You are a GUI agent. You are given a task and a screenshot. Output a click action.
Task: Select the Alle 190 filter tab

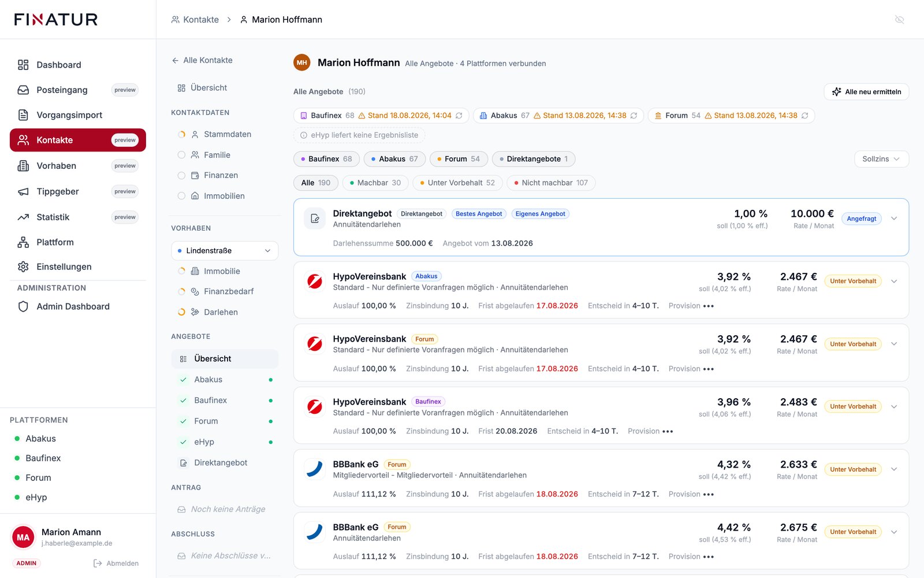pyautogui.click(x=316, y=183)
